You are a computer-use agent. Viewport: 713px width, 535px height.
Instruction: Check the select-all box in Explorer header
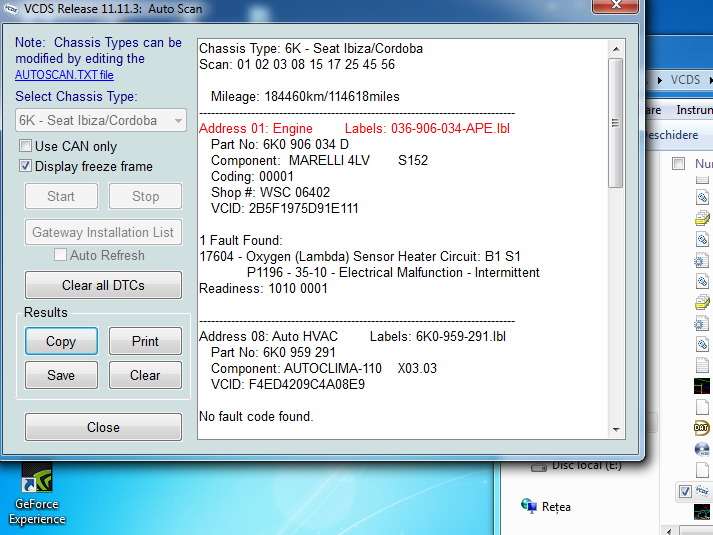(x=678, y=164)
